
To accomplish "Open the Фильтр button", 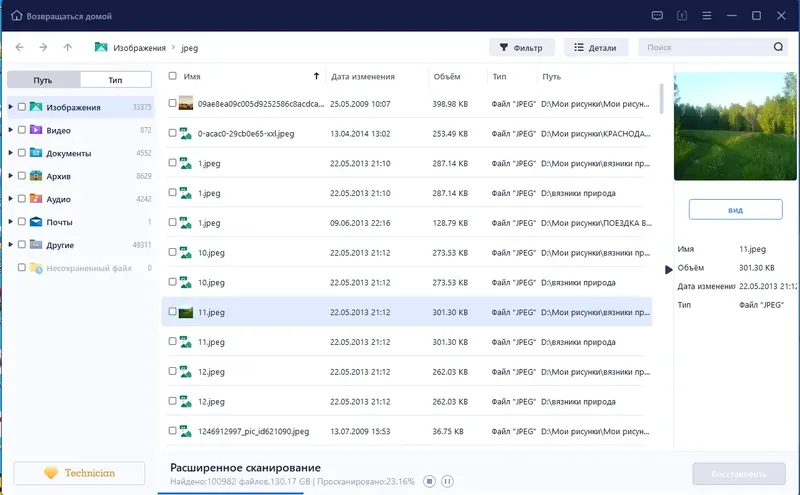I will 521,47.
